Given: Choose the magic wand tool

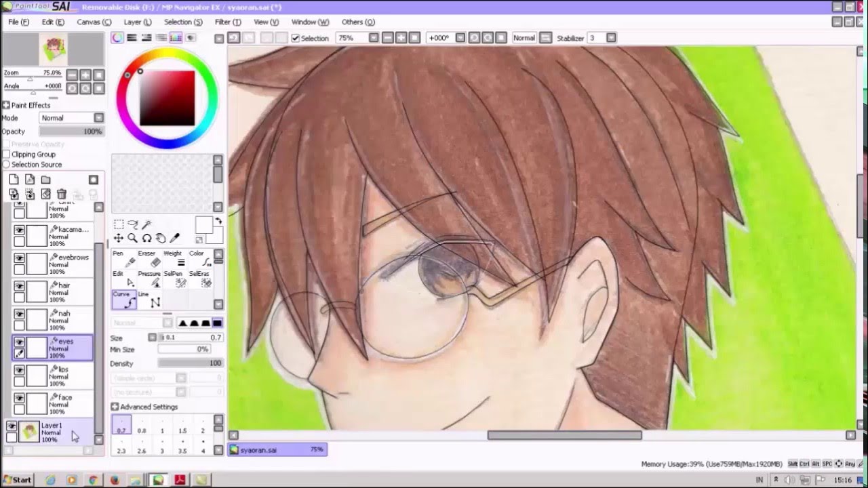Looking at the screenshot, I should coord(146,224).
